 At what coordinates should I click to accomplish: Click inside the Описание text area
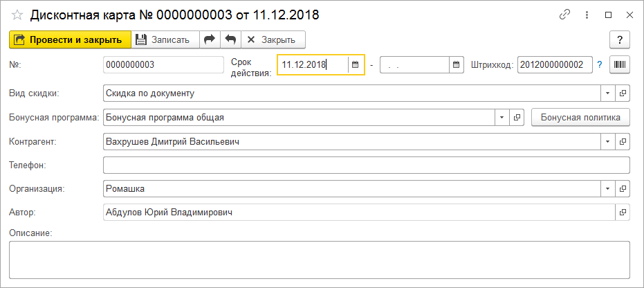click(319, 259)
